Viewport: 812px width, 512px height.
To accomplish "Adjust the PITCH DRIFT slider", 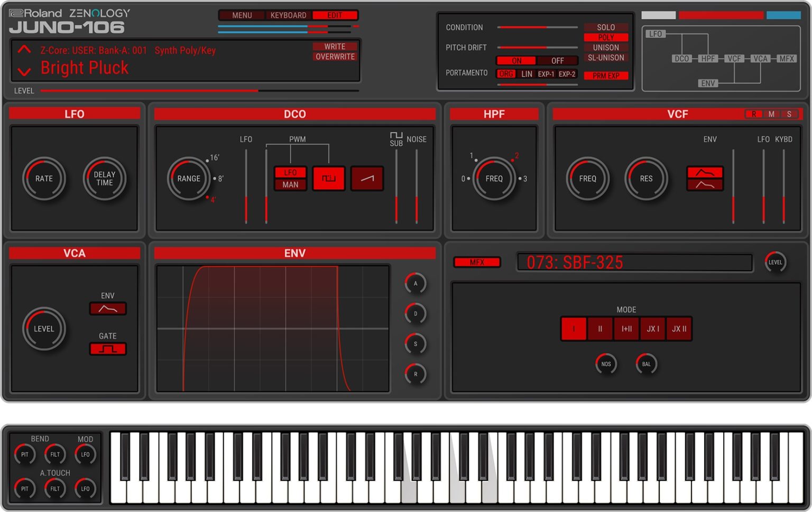I will coord(537,48).
